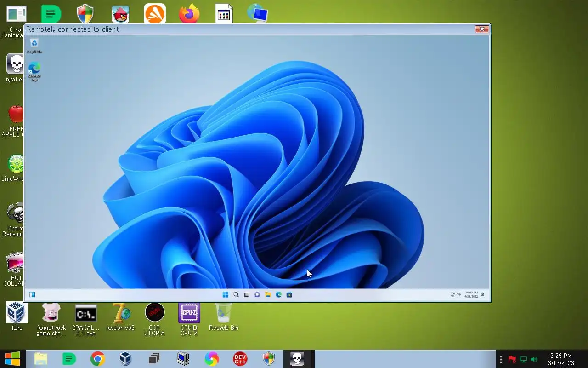Screen dimensions: 588x368
Task: Click the 'Remotely connected to client' title bar
Action: click(250, 29)
